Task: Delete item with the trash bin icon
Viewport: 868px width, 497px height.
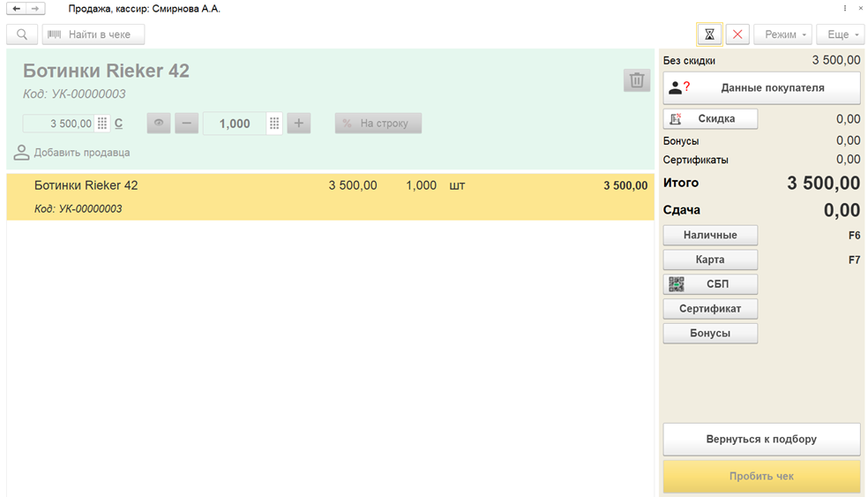Action: point(636,80)
